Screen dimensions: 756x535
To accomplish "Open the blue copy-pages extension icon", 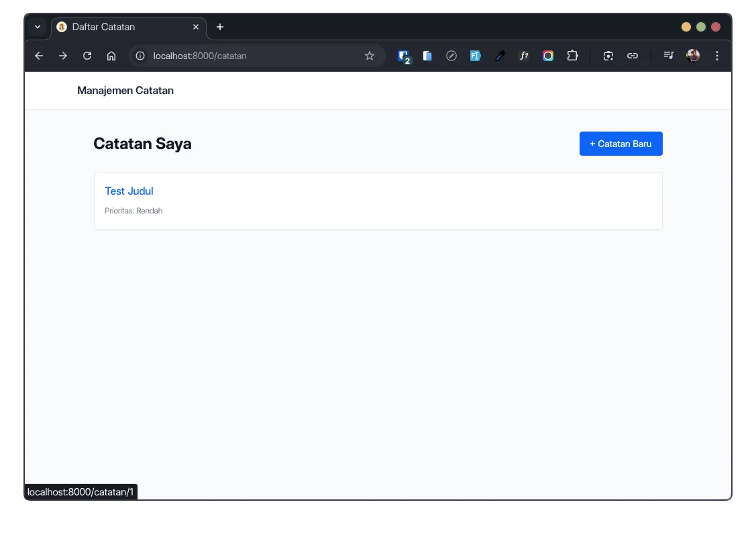I will tap(427, 56).
